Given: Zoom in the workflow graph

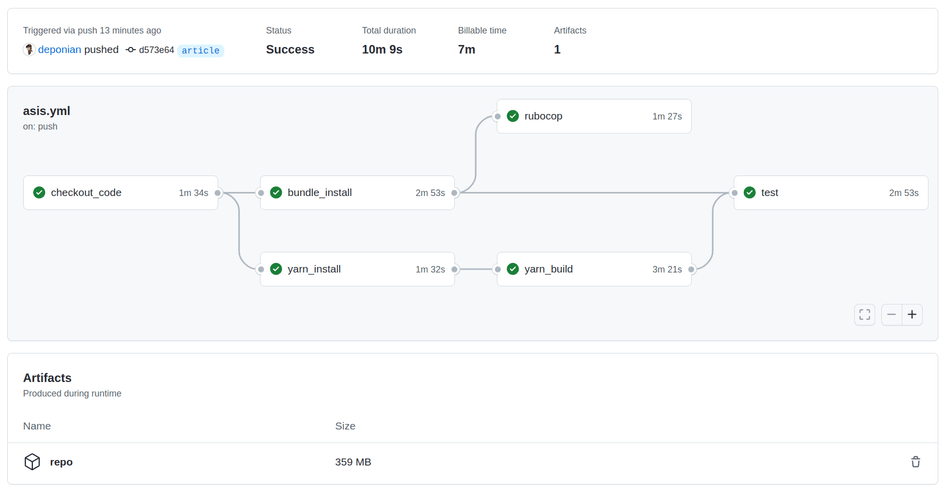Looking at the screenshot, I should [x=912, y=315].
